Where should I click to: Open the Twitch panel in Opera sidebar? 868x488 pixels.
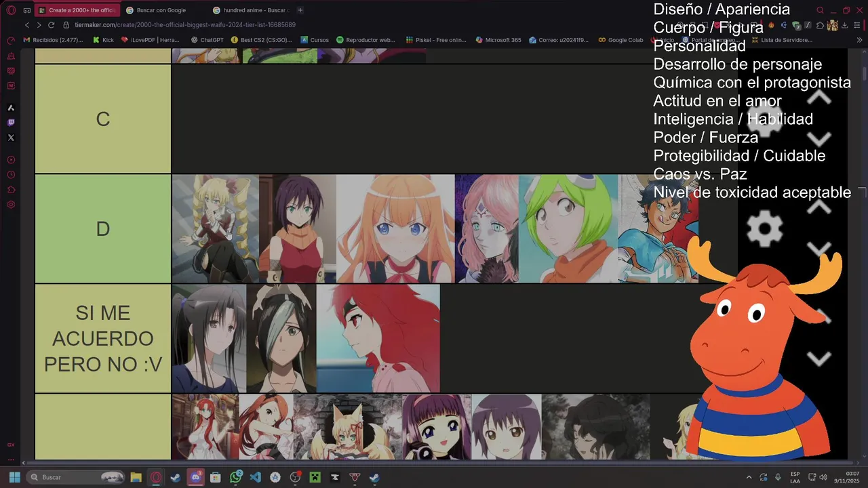coord(11,123)
